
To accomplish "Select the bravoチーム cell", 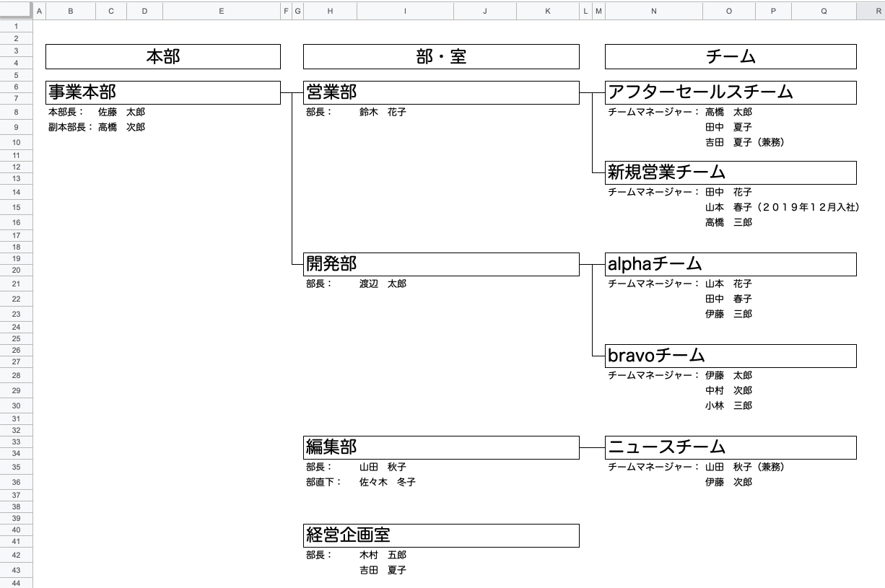I will [x=730, y=356].
